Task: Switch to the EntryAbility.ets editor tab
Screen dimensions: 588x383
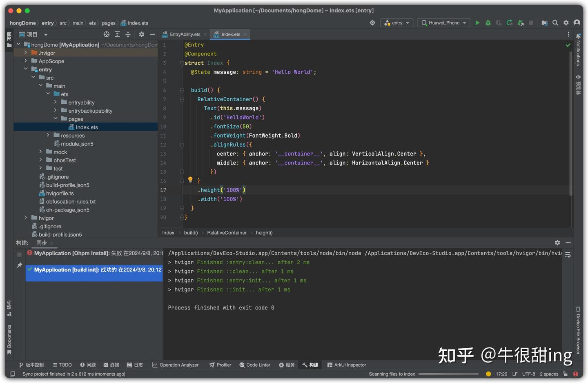Action: (x=185, y=34)
